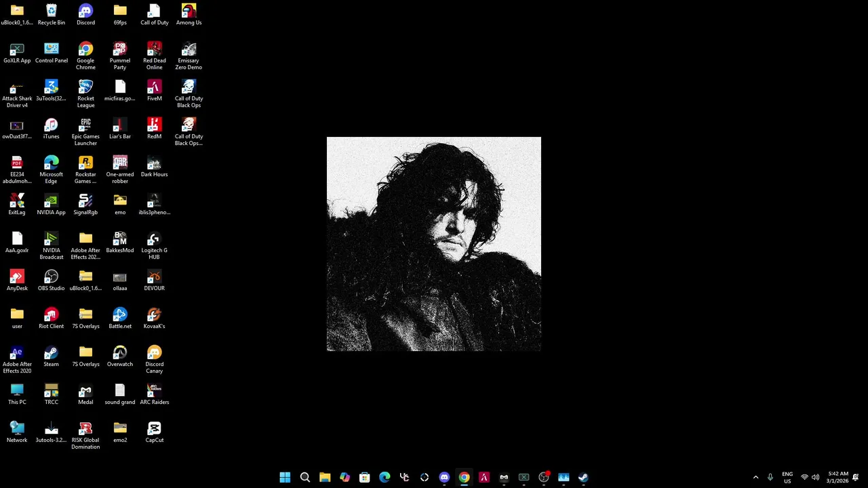The image size is (868, 488).
Task: Select the Dark Hours desktop icon
Action: coord(155,167)
